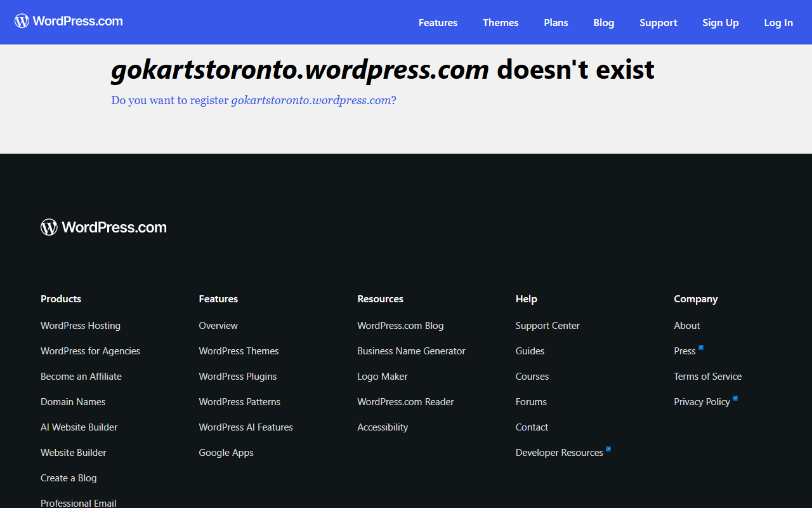Click Become an Affiliate link

81,377
